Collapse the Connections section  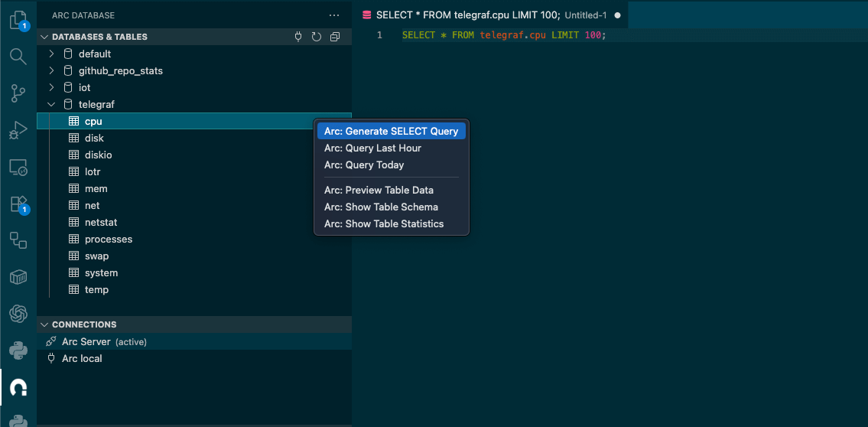click(44, 324)
